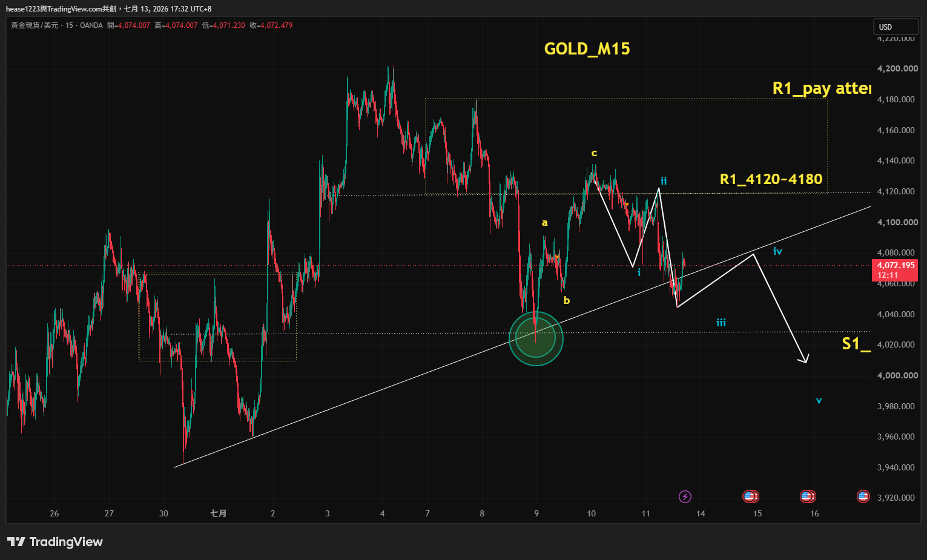Click the green circle marker on the chart
Viewport: 927px width, 560px height.
pos(536,338)
